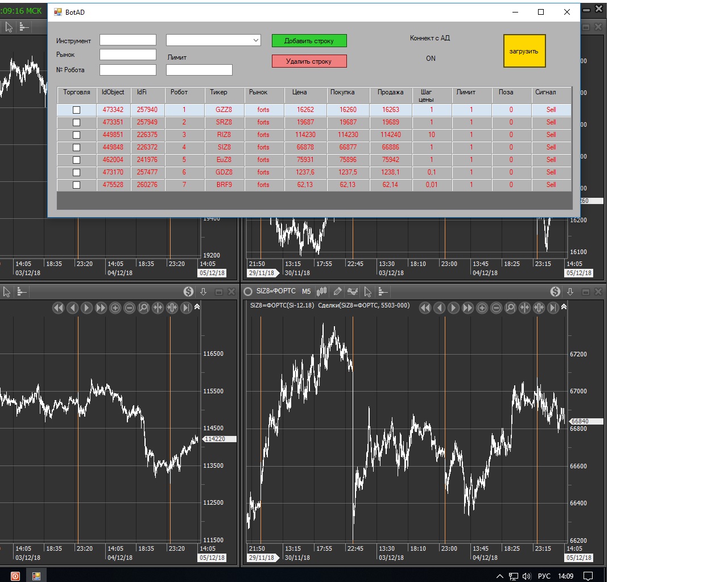Jump to last bar on SIZ8 chart
Image resolution: width=728 pixels, height=582 pixels.
pos(553,308)
